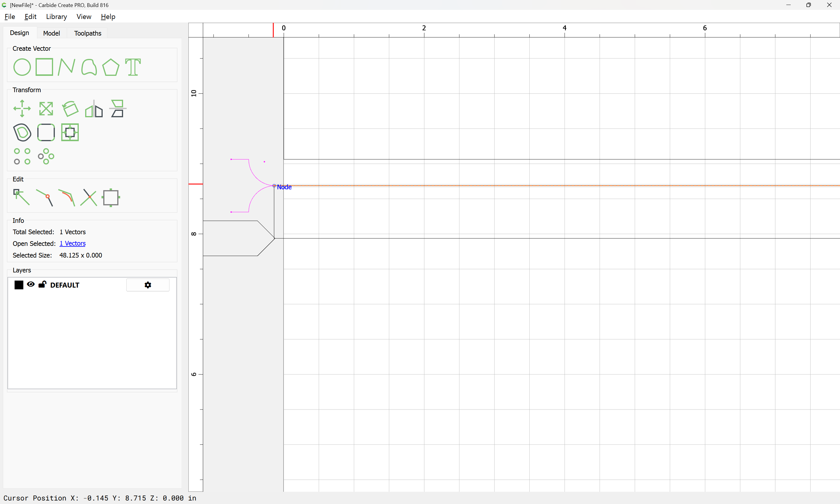Select the Polygon create vector tool
This screenshot has width=840, height=504.
coord(111,67)
